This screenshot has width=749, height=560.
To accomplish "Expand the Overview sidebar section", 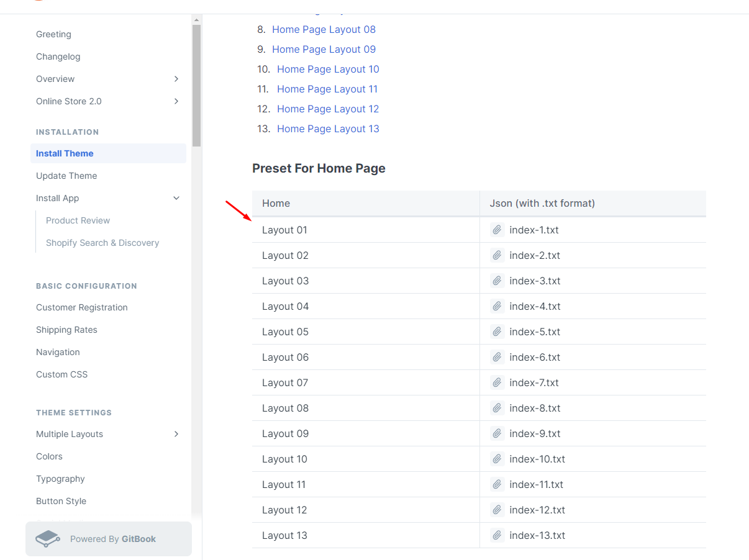I will point(176,79).
